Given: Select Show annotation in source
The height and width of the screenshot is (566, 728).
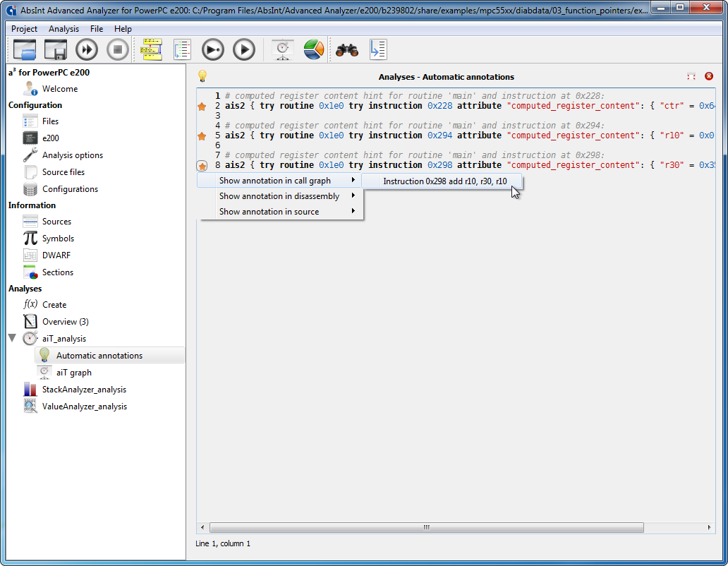Looking at the screenshot, I should click(x=280, y=211).
